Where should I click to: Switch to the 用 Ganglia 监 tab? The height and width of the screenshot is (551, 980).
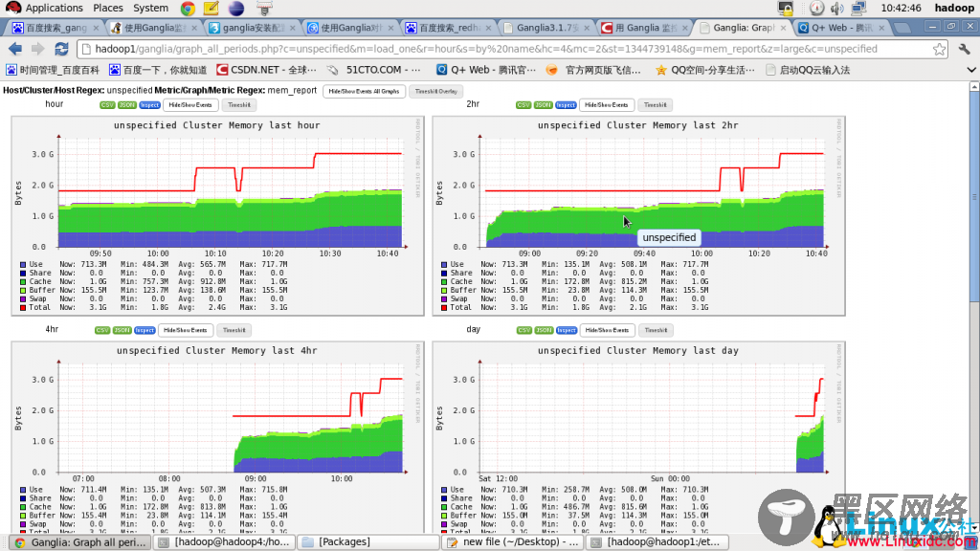coord(644,28)
